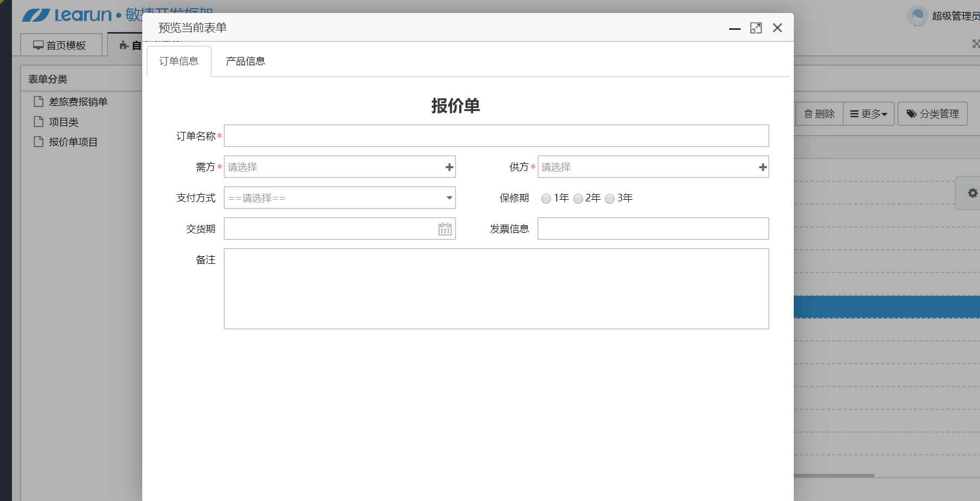Click the 发票信息 input field
Screen dimensions: 980x501
(x=653, y=229)
